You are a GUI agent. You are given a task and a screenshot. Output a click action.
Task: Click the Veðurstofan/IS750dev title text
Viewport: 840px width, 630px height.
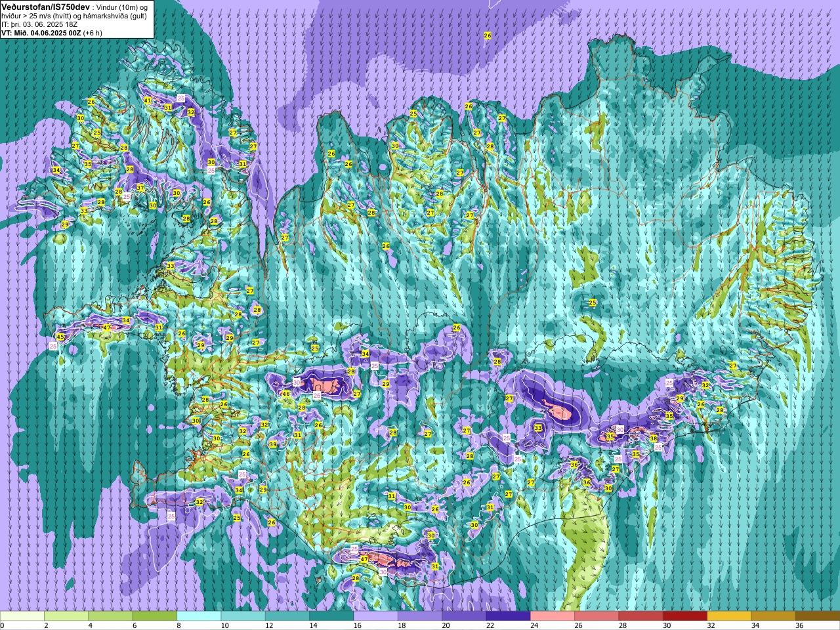tap(45, 6)
